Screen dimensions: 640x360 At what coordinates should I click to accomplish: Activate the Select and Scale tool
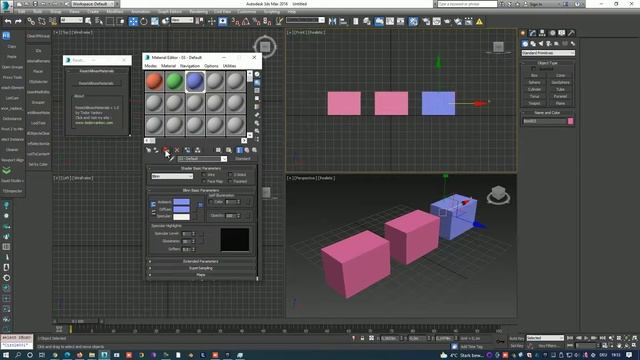tap(155, 22)
